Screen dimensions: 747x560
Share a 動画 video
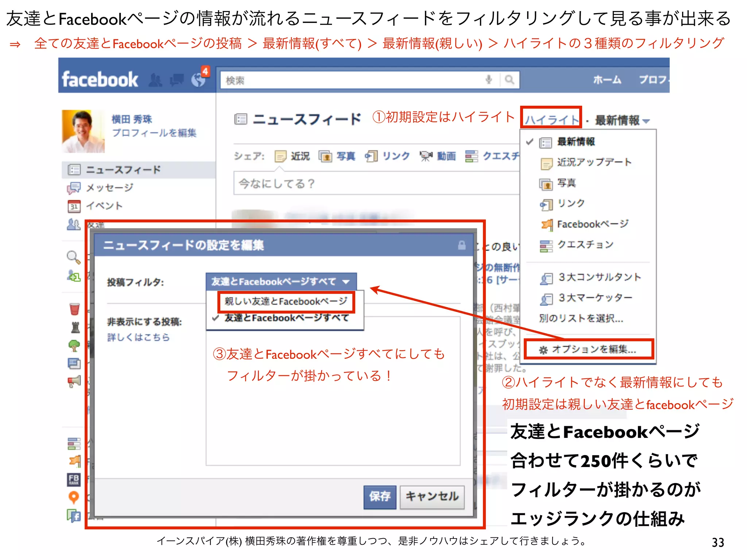click(438, 156)
